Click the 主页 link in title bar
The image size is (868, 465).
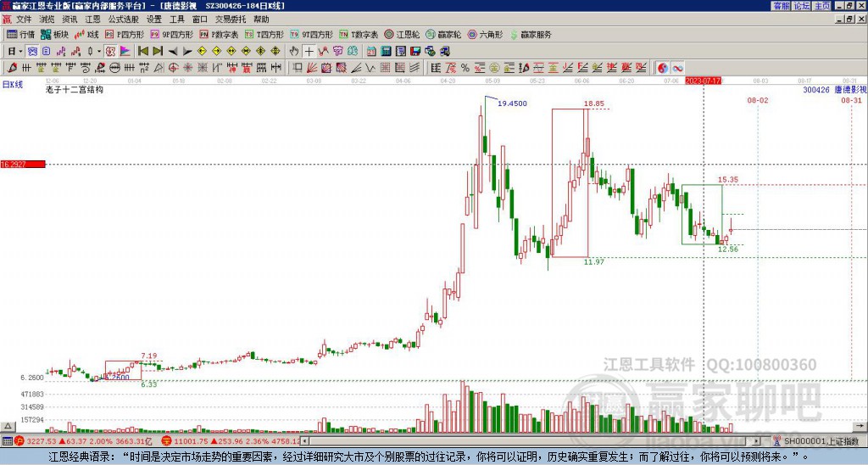click(822, 6)
